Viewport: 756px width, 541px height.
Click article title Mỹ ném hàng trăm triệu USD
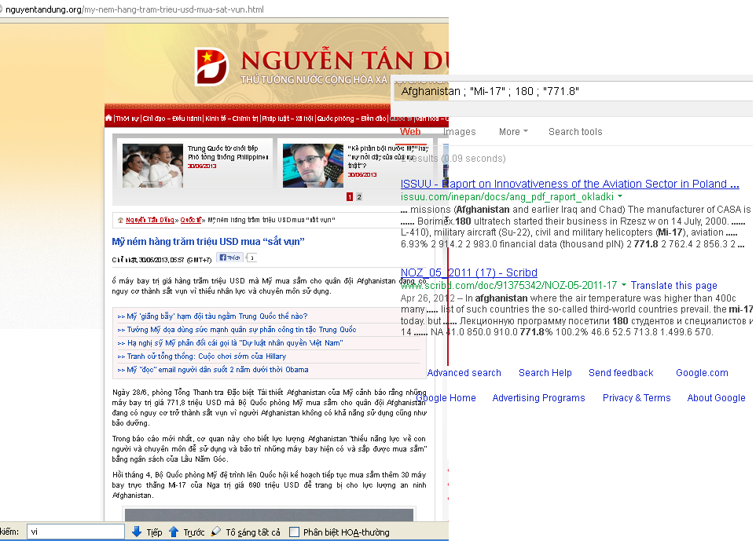(208, 241)
